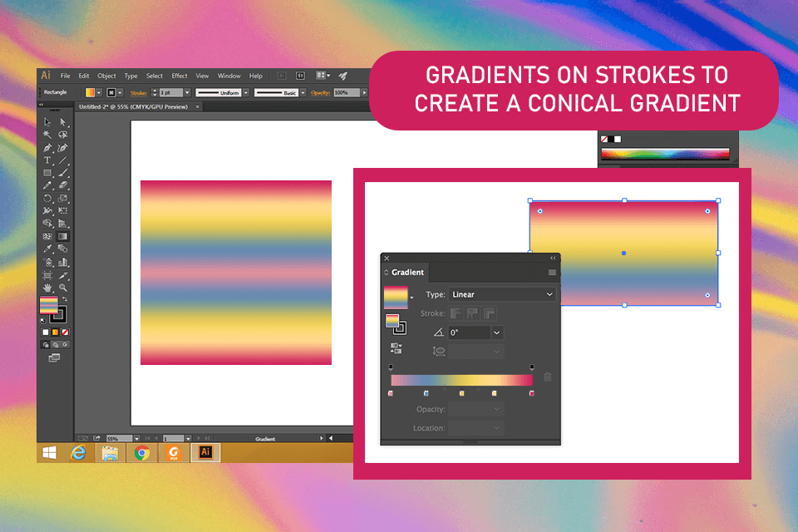This screenshot has height=532, width=798.
Task: Set paint to Gradient mode
Action: coord(55,332)
